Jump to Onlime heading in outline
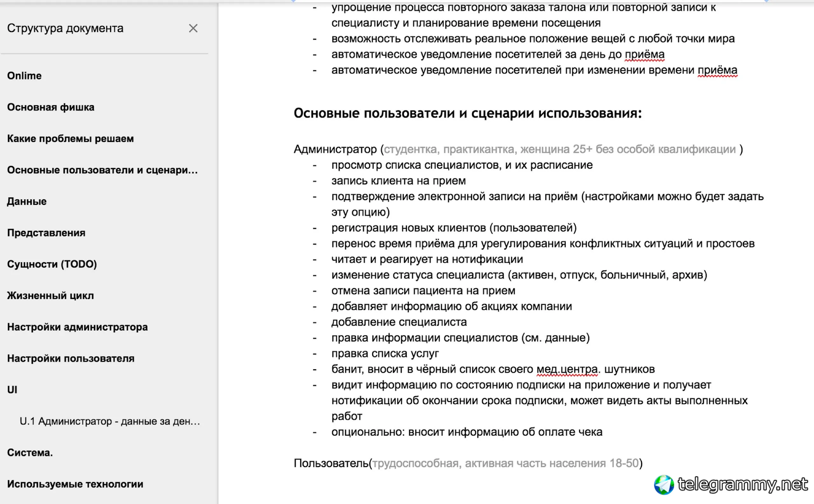Screen dimensions: 814x504 tap(24, 76)
